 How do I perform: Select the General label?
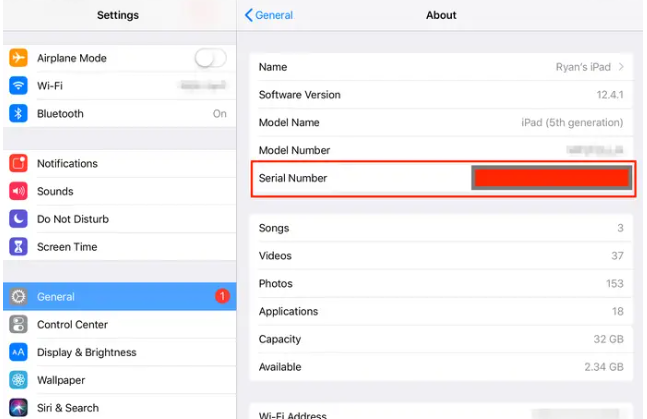pyautogui.click(x=56, y=297)
